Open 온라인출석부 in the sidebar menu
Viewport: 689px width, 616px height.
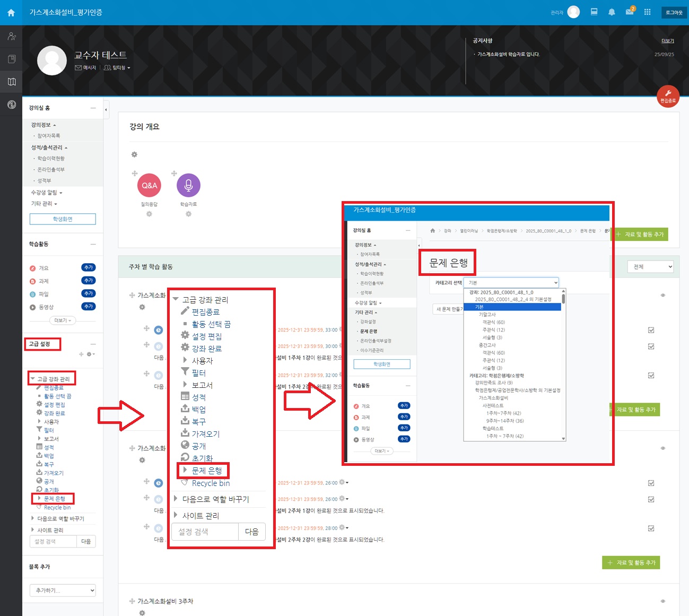point(51,170)
